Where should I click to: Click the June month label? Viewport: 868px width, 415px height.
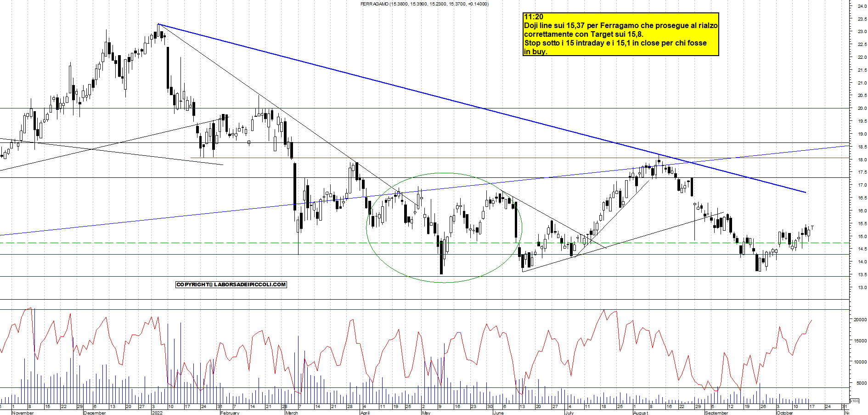click(498, 413)
